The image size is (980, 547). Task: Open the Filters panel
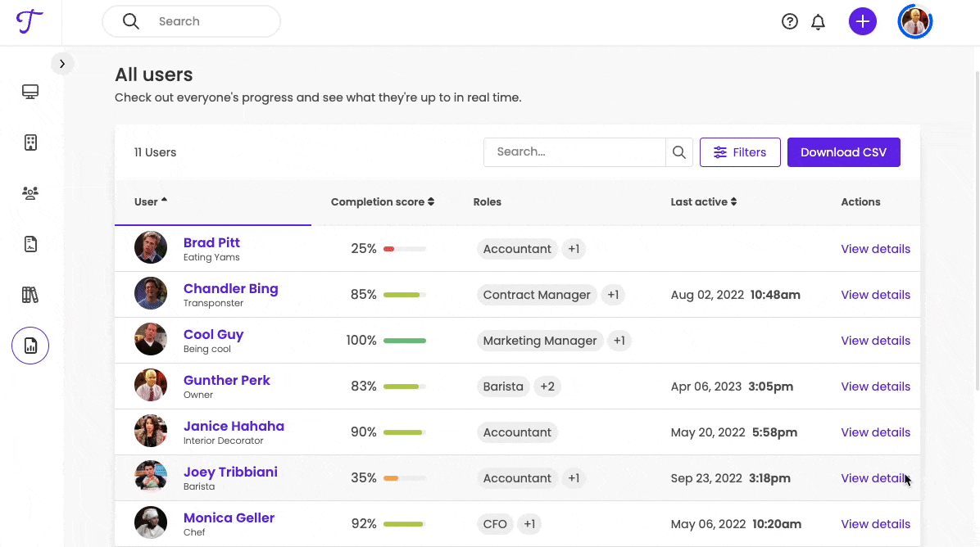coord(740,151)
